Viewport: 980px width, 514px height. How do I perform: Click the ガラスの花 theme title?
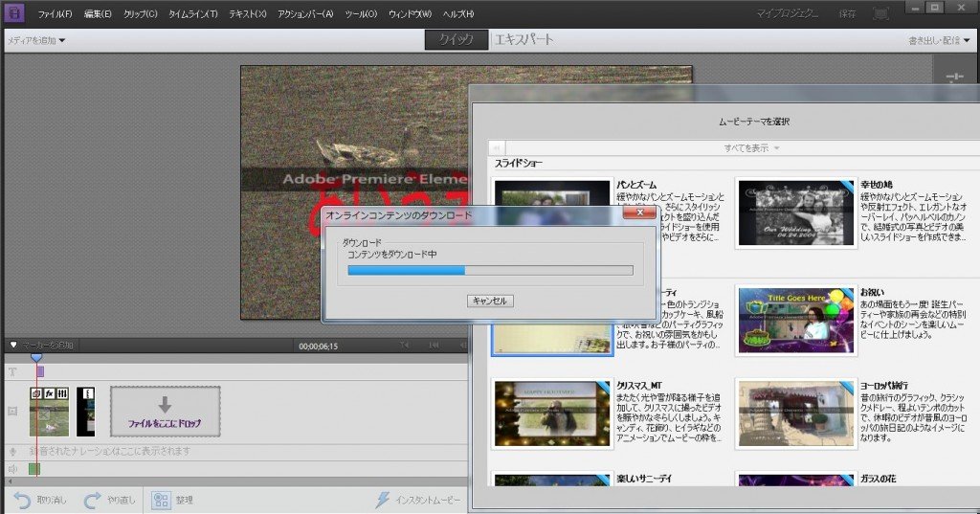tap(879, 479)
